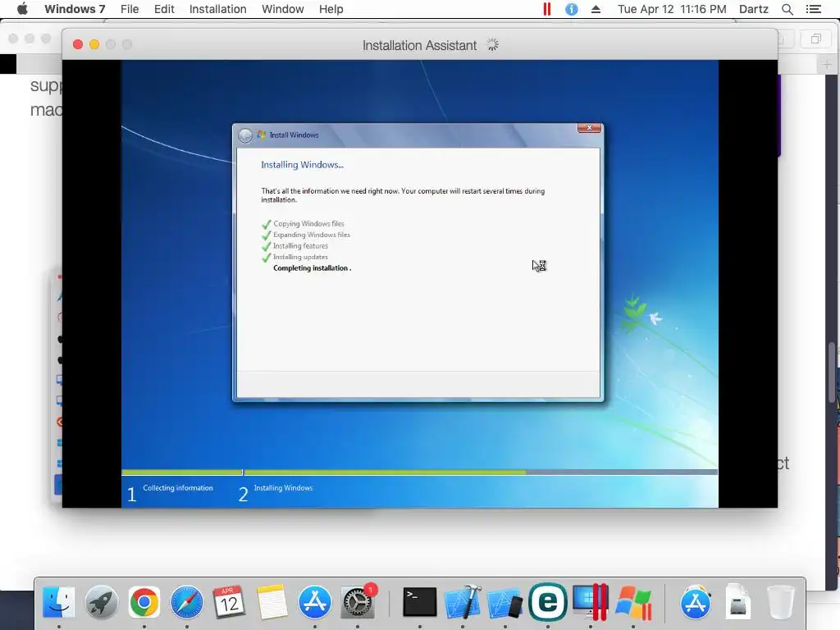Open System Preferences with red badge
The width and height of the screenshot is (840, 630).
pyautogui.click(x=358, y=602)
